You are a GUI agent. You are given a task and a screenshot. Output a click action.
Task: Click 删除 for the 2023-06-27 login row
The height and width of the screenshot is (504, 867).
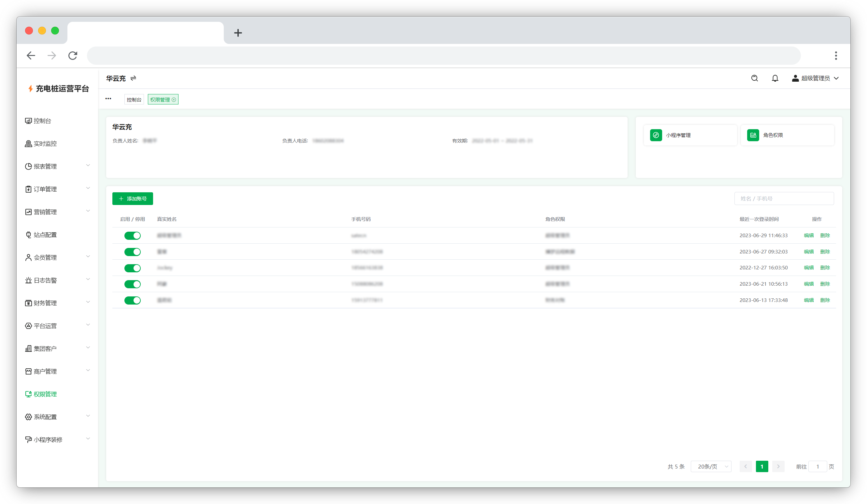coord(825,252)
